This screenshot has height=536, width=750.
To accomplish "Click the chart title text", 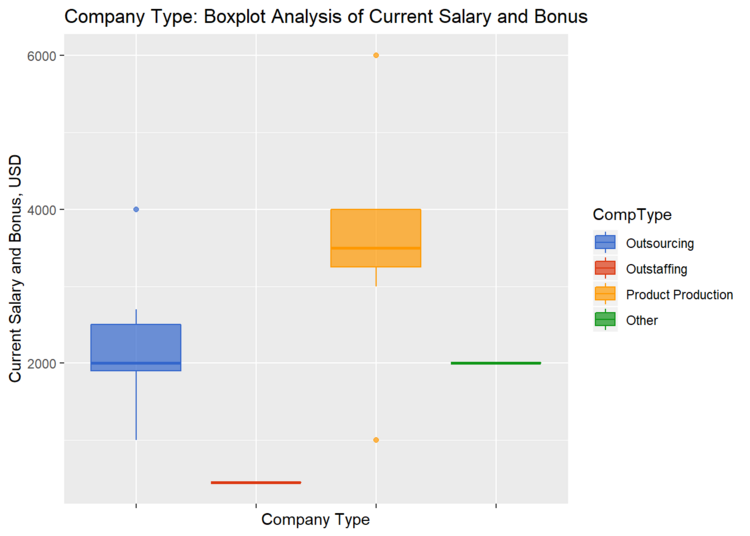I will pos(325,17).
